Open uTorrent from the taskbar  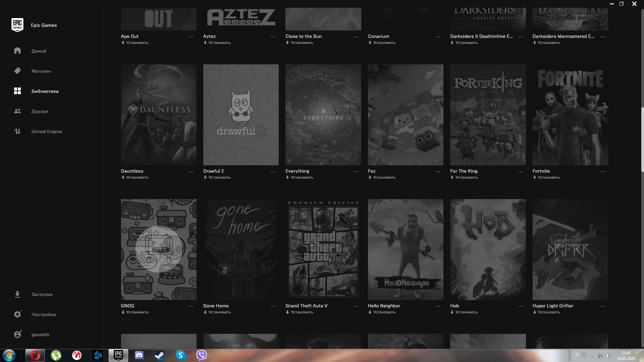point(56,355)
